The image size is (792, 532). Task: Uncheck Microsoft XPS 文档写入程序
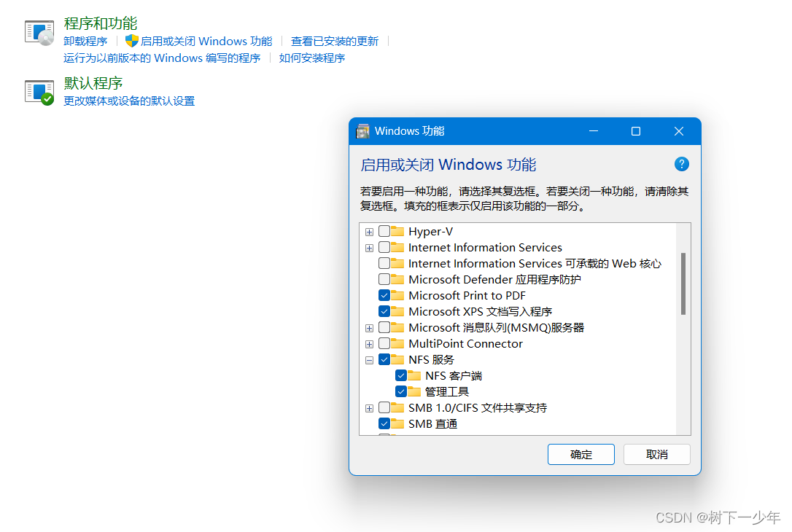[384, 311]
